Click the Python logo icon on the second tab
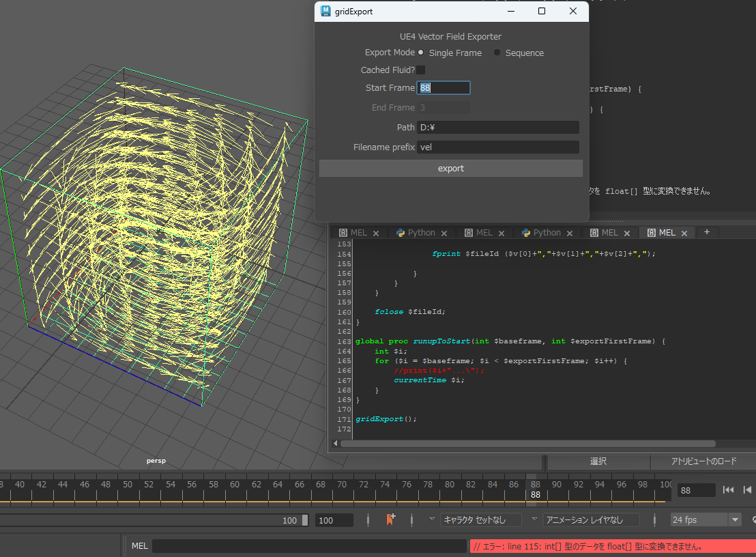This screenshot has height=557, width=756. (403, 233)
